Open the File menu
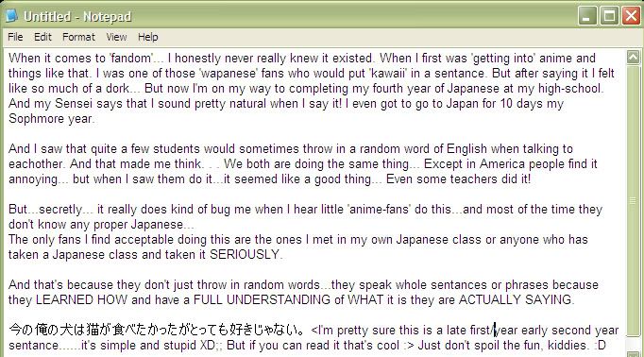This screenshot has height=357, width=644. (15, 37)
